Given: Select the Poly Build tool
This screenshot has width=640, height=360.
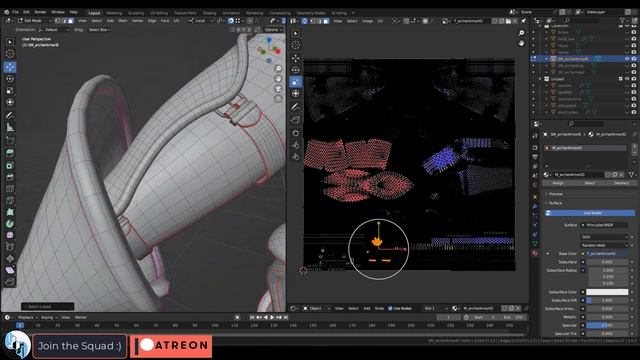Looking at the screenshot, I should click(10, 212).
